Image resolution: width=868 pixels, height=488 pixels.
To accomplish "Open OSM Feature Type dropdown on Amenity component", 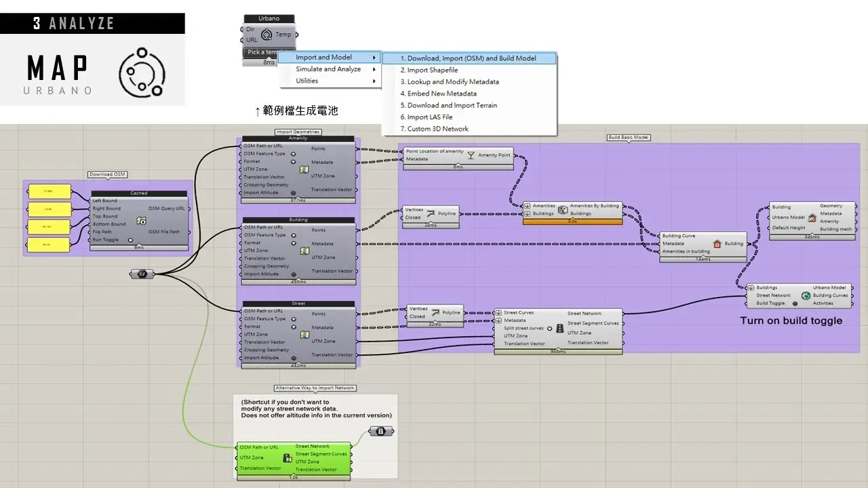I will click(x=293, y=154).
